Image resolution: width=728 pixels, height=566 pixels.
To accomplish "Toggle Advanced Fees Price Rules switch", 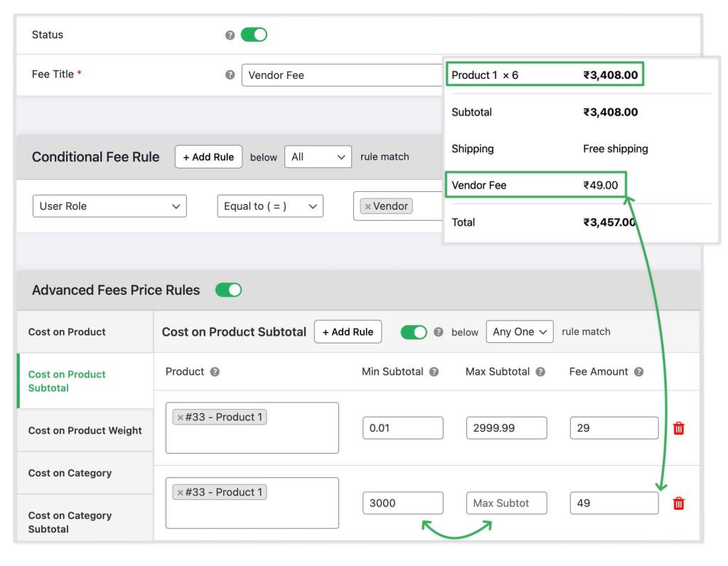I will point(228,290).
